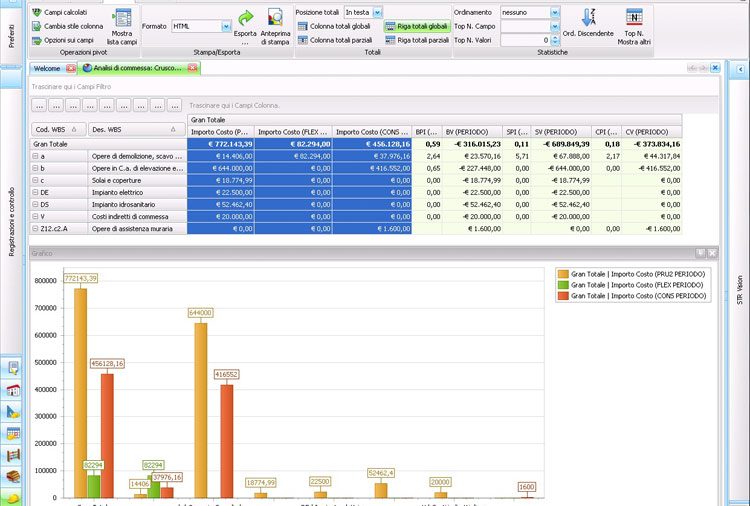Click the Top N. Valori number field
Screen dimensions: 750x506
tap(524, 40)
